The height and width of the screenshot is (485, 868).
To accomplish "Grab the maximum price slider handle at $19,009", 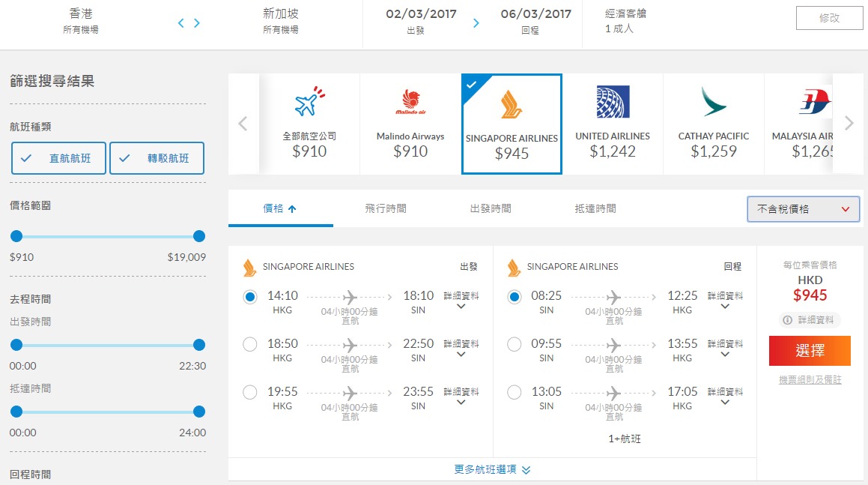I will pos(199,236).
